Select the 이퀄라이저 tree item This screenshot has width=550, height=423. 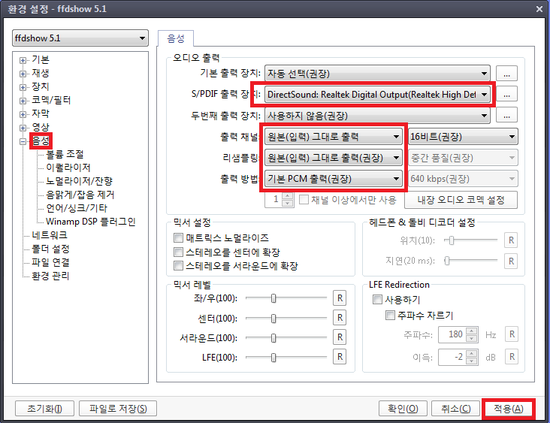[68, 168]
